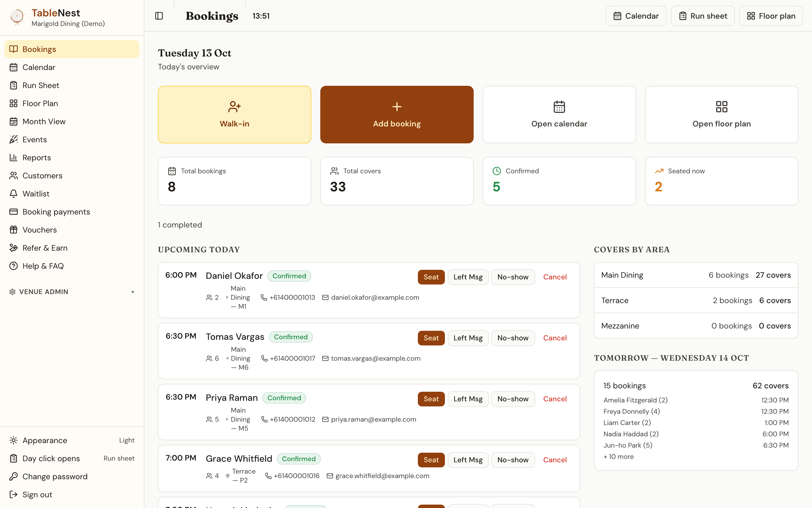Screen dimensions: 812x508
Task: Click the Refer & Earn hand icon
Action: pyautogui.click(x=14, y=248)
